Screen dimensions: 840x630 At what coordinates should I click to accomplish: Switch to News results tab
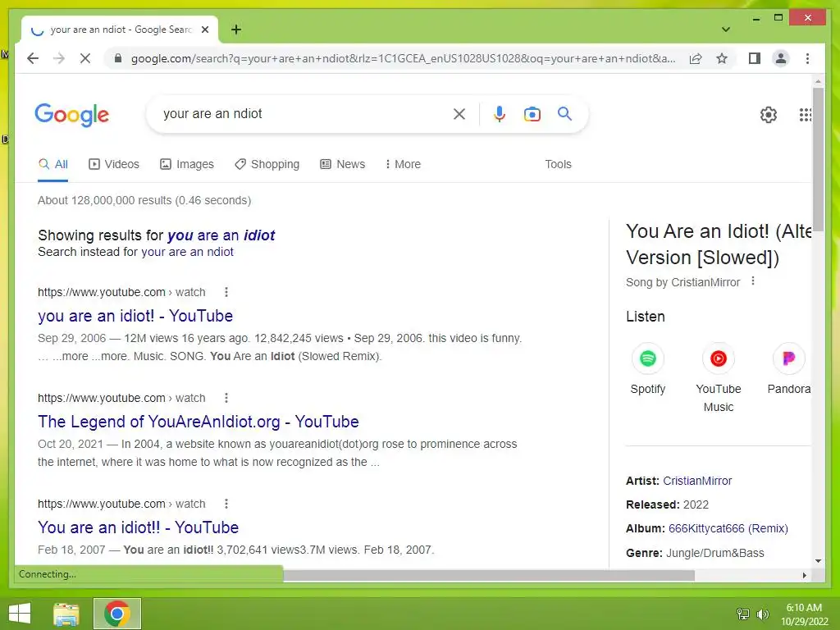click(342, 164)
